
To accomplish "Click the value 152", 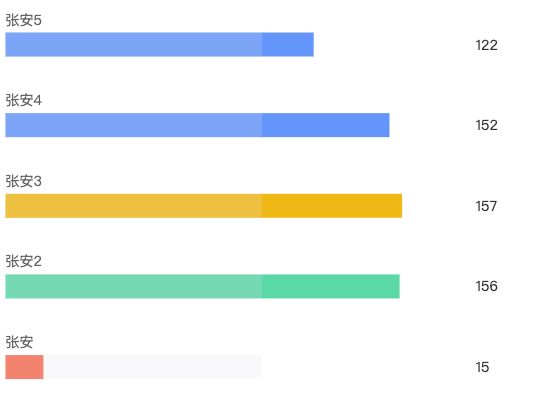I will 487,125.
